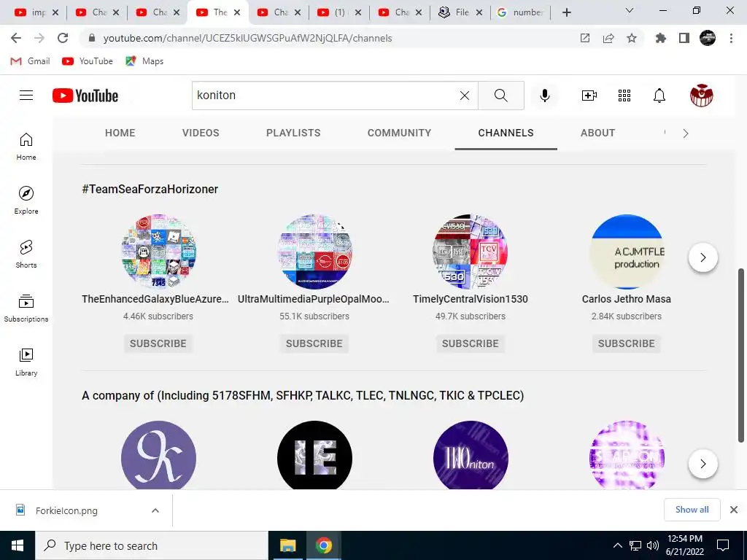The width and height of the screenshot is (747, 560).
Task: Open File Explorer from the taskbar
Action: coord(287,545)
